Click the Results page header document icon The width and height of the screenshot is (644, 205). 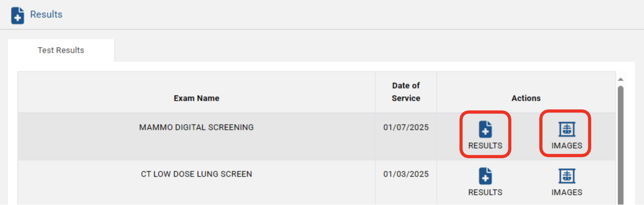[17, 15]
